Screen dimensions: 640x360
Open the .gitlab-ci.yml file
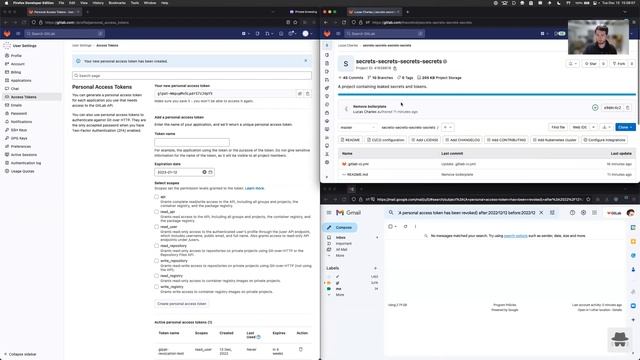tap(358, 164)
